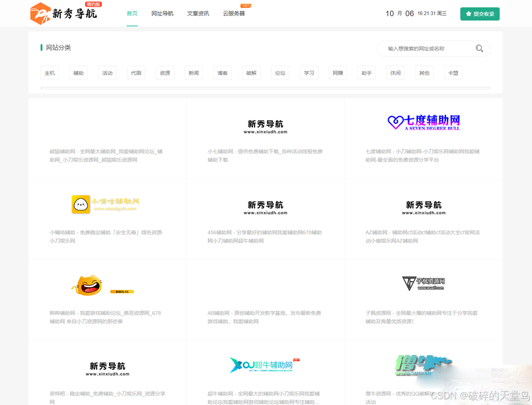Focus the site search input field
This screenshot has height=405, width=532.
pyautogui.click(x=429, y=48)
